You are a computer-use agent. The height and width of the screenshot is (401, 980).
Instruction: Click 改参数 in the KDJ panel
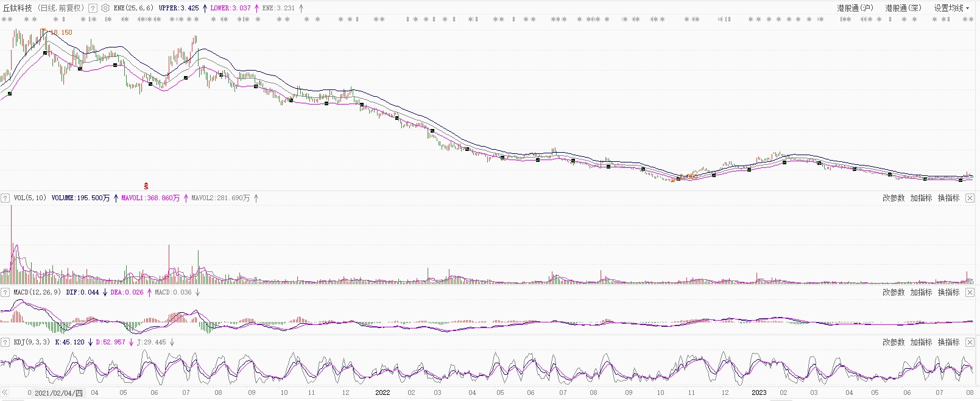pyautogui.click(x=894, y=343)
